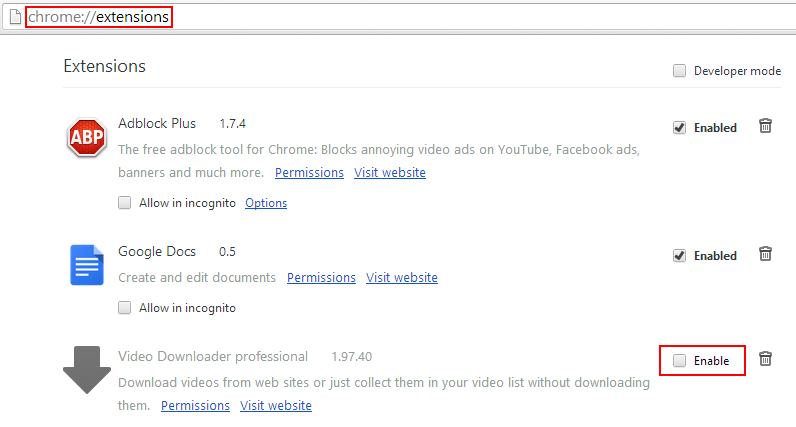Check Enable for Video Downloader professional
Screen dimensions: 796x427
click(679, 360)
